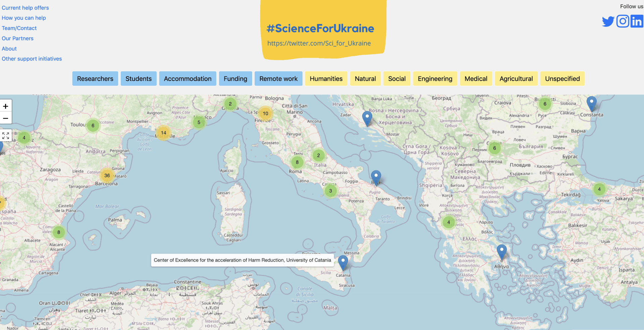Image resolution: width=644 pixels, height=330 pixels.
Task: Toggle the Medical discipline filter
Action: (x=476, y=79)
